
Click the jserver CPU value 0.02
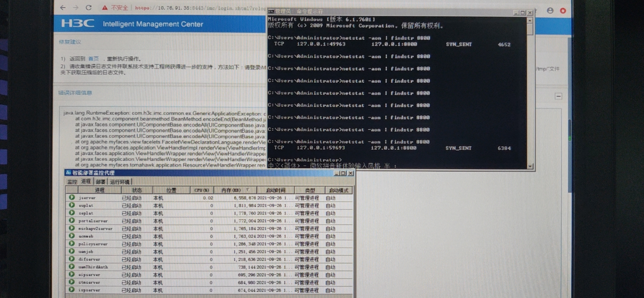[x=208, y=198]
